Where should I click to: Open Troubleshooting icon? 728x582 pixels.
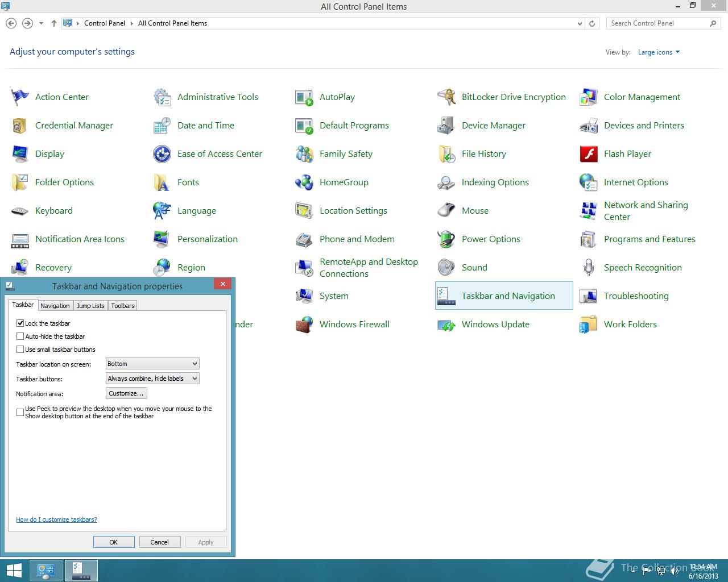(589, 296)
